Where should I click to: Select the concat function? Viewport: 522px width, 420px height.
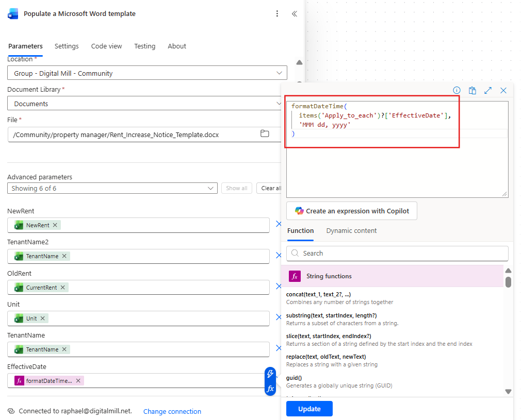point(339,298)
